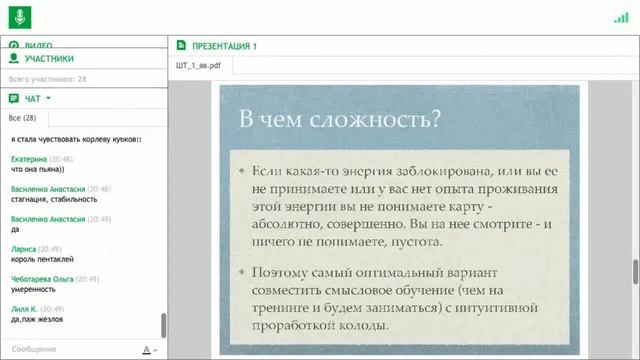This screenshot has height=360, width=640.
Task: Click the presentation scrollbar handle
Action: pos(636,271)
